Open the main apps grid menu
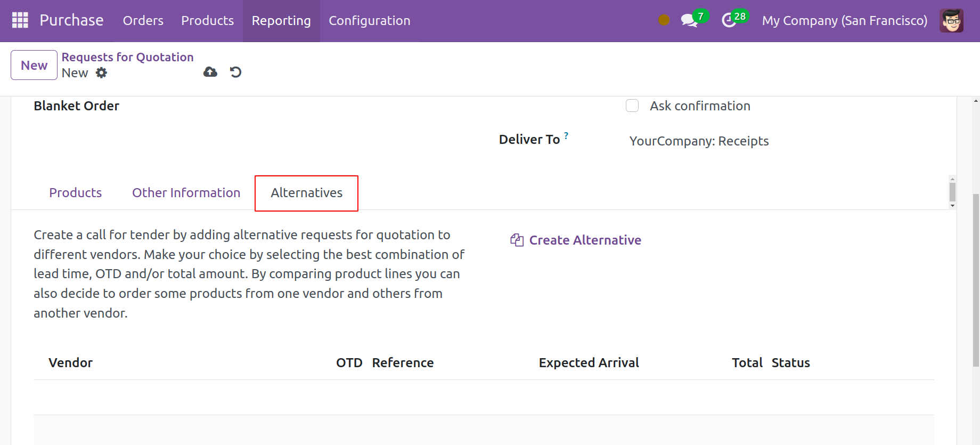 click(20, 20)
